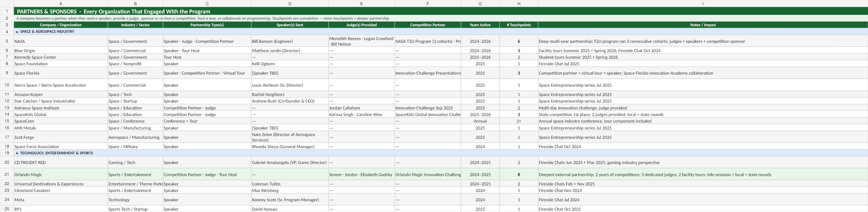Click the SpaceCom 'Annual' years cell
Image resolution: width=868 pixels, height=212 pixels.
point(480,121)
